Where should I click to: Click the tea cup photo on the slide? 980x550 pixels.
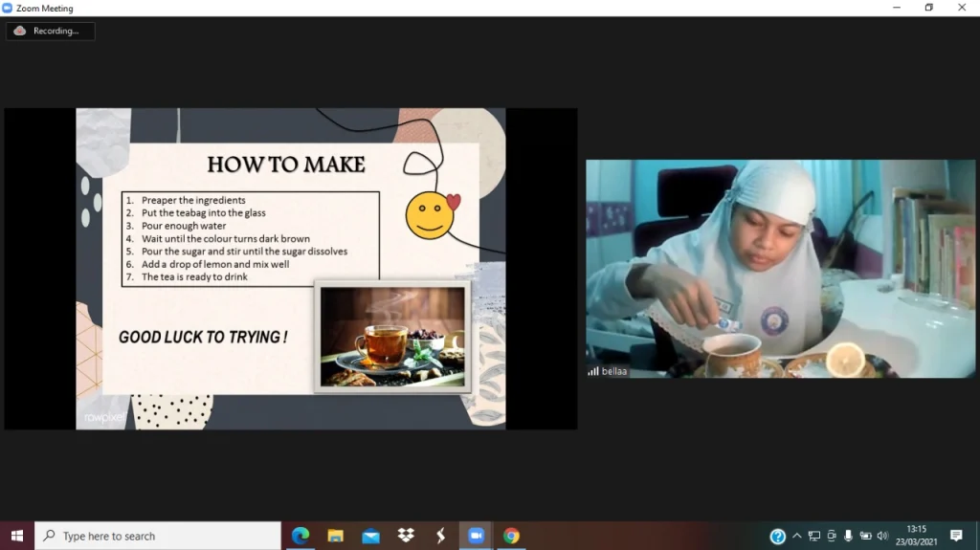tap(392, 337)
